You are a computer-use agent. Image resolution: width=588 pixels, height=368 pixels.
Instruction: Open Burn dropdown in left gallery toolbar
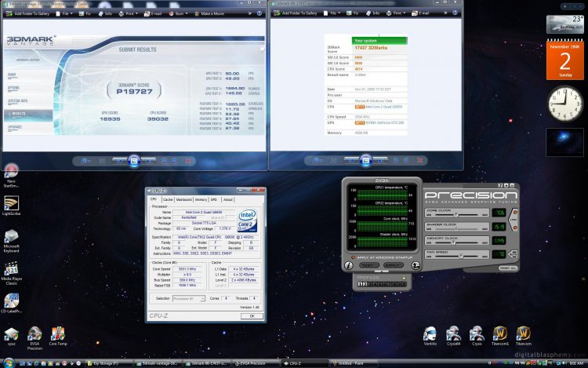(x=179, y=13)
